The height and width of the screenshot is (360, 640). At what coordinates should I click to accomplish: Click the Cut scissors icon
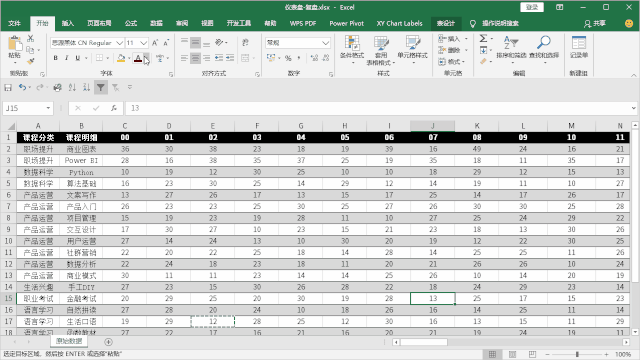click(31, 38)
